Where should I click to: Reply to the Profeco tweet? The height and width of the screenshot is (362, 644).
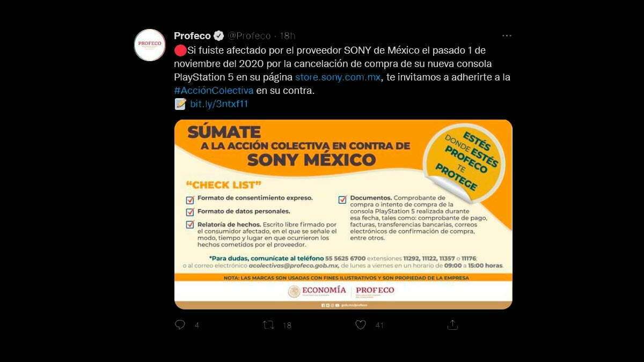pyautogui.click(x=180, y=324)
